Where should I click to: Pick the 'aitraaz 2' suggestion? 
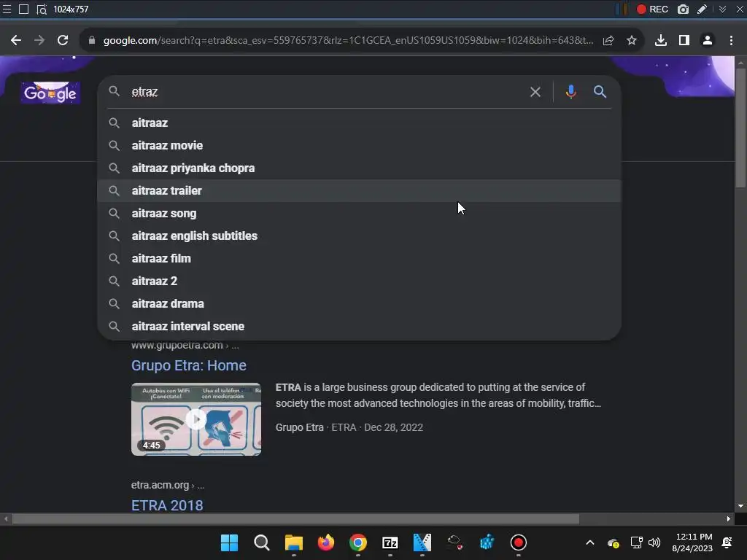[359, 281]
